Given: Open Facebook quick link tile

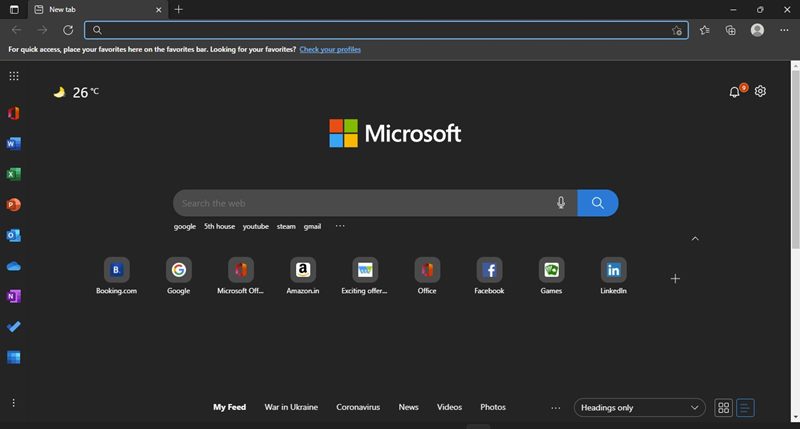Looking at the screenshot, I should (x=489, y=276).
